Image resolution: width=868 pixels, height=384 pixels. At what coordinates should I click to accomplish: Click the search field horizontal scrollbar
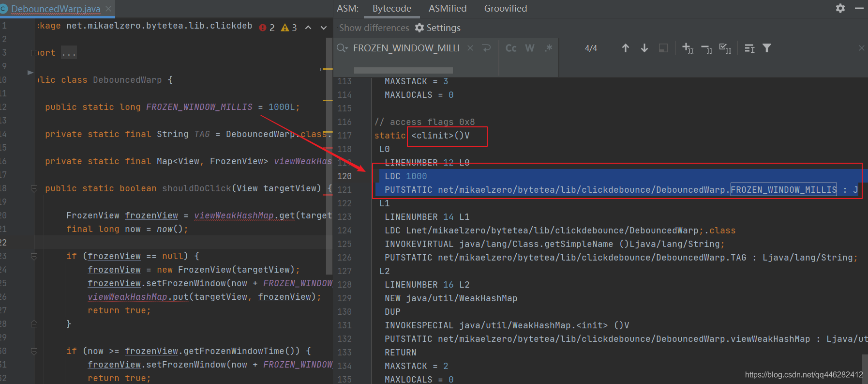tap(403, 70)
